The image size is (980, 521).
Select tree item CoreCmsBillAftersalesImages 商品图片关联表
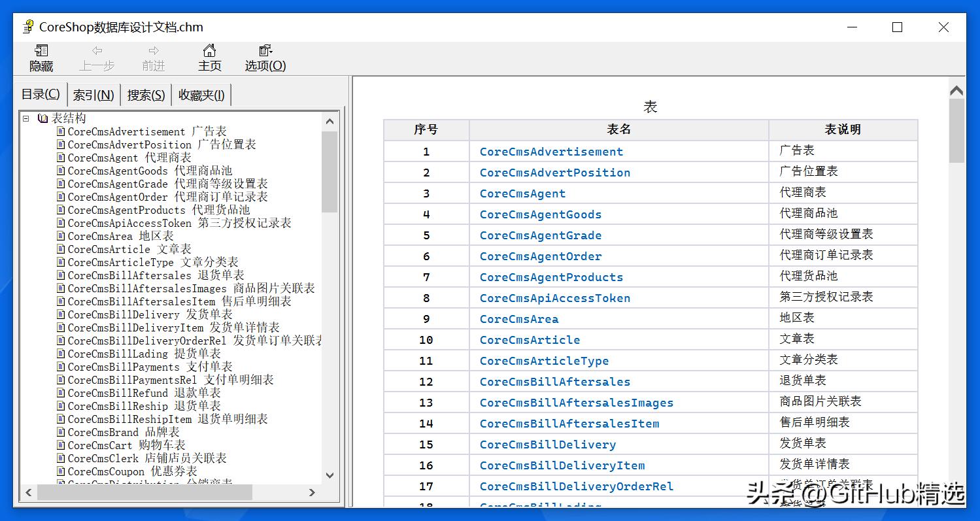(192, 288)
